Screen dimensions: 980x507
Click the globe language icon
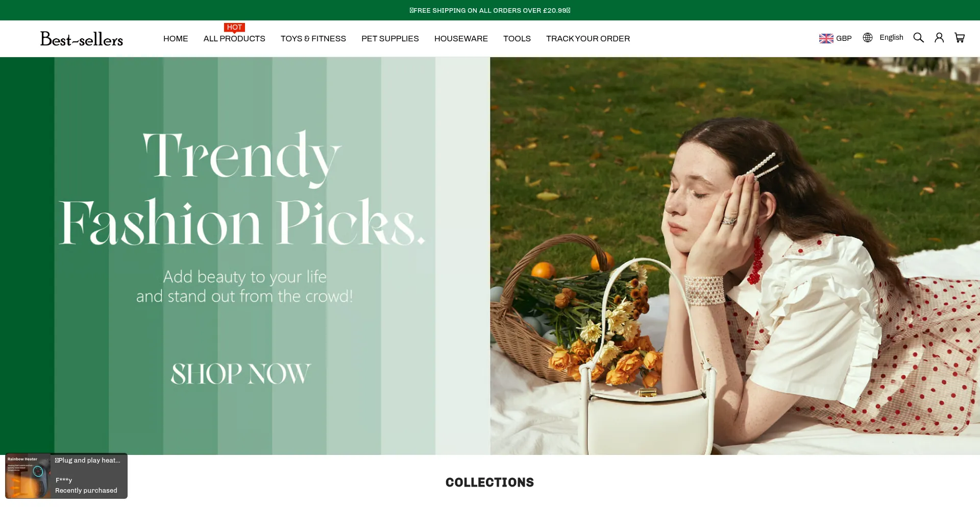[868, 38]
